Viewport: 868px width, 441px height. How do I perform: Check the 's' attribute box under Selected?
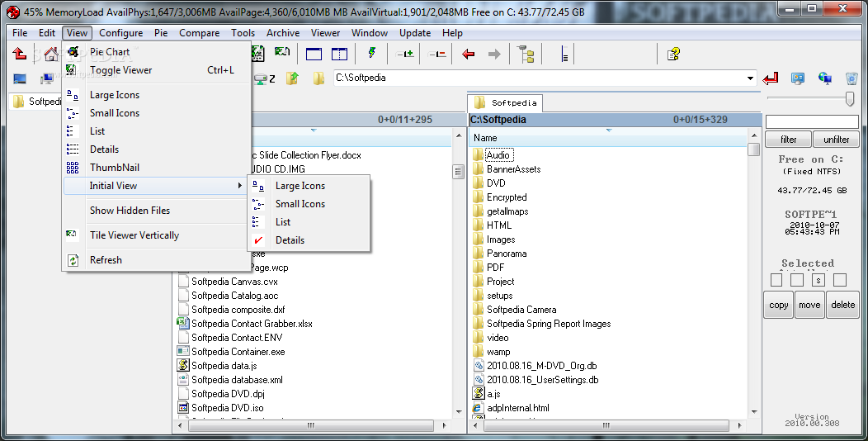818,280
